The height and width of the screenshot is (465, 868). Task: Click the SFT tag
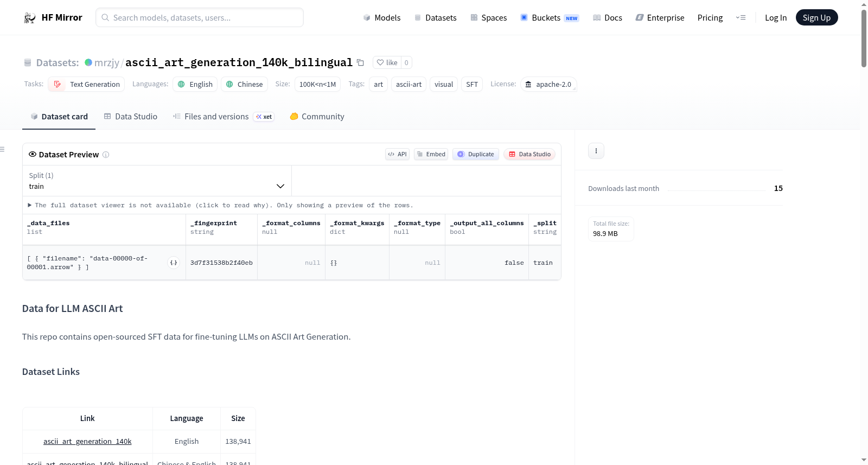pos(472,84)
